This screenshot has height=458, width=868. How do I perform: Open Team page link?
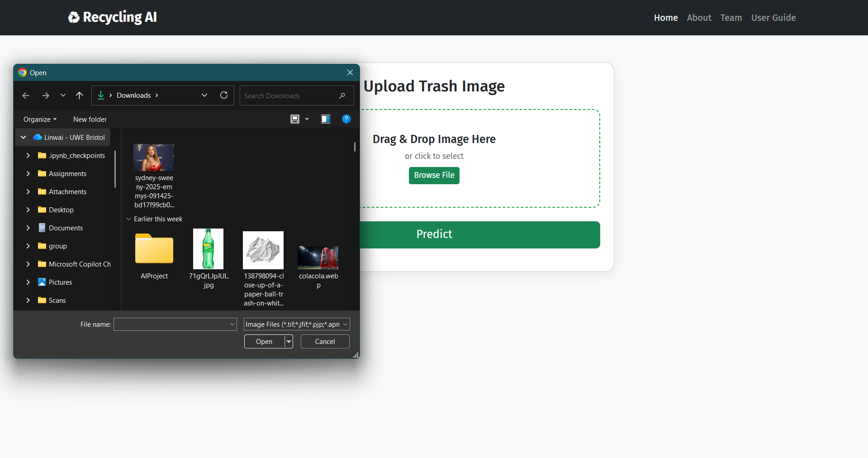tap(731, 18)
